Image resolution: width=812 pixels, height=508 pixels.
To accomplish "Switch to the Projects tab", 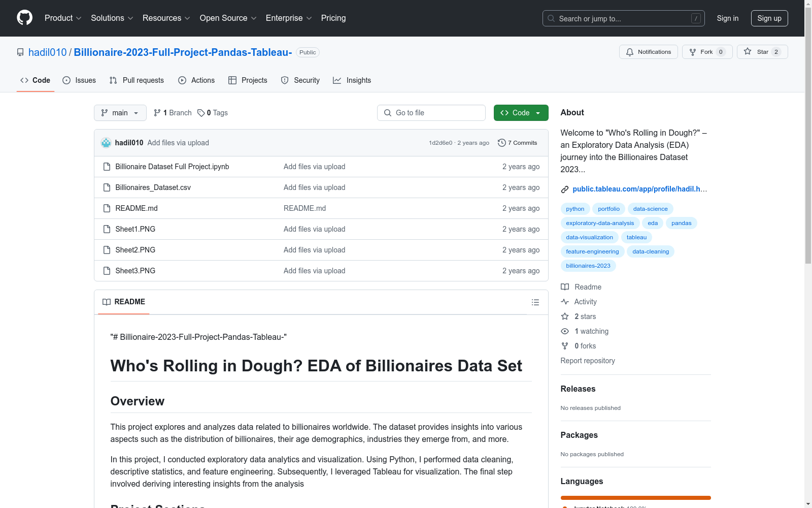I will [x=248, y=80].
